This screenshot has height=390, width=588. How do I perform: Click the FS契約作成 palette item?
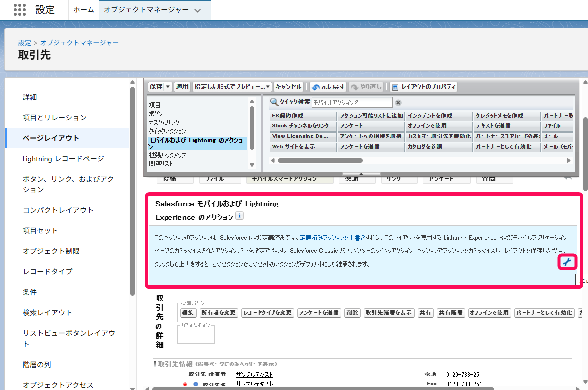coord(303,116)
